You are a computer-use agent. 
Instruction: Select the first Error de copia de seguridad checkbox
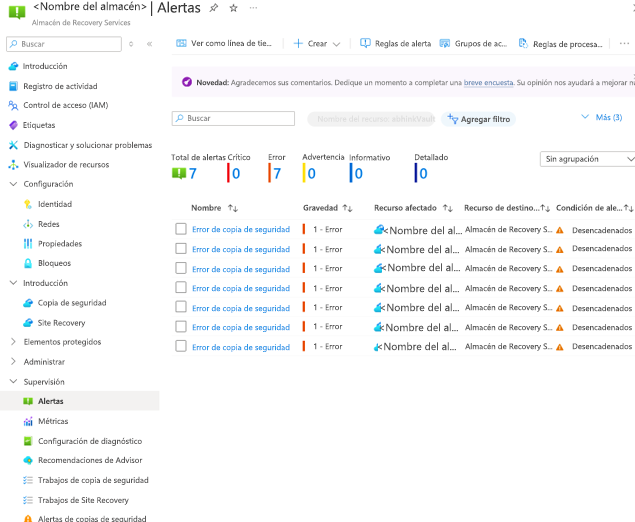point(181,229)
